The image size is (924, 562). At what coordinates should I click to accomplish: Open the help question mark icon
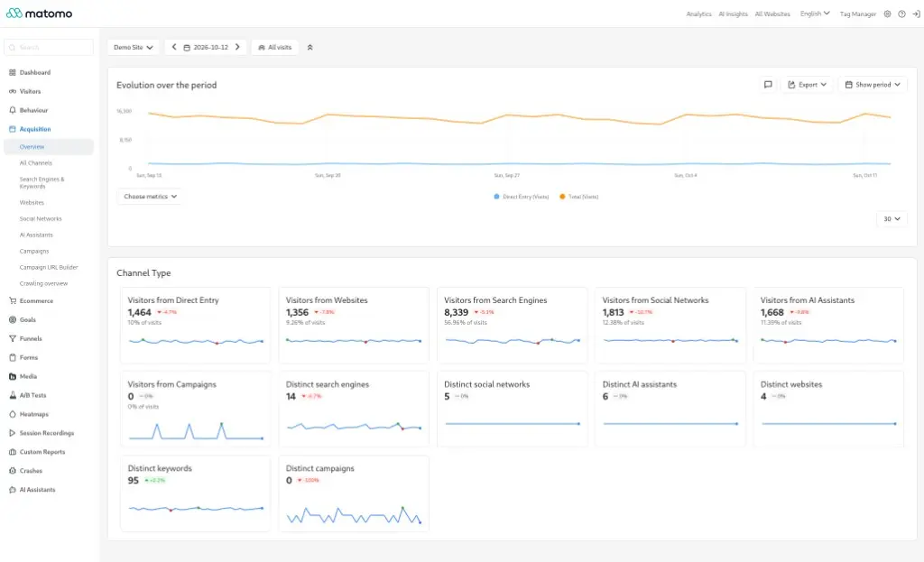point(901,14)
